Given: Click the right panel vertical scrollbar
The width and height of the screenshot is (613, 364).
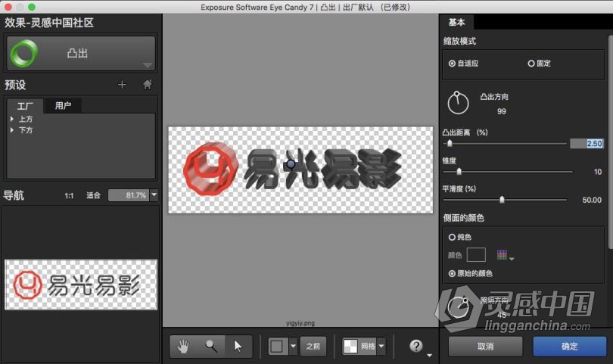Looking at the screenshot, I should point(611,142).
